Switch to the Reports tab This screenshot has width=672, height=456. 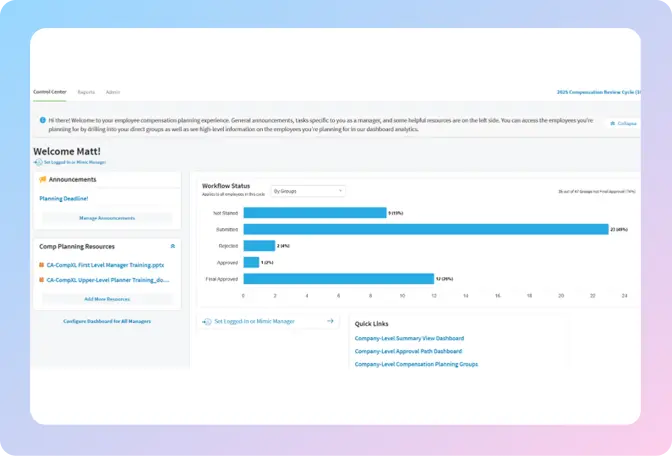86,92
